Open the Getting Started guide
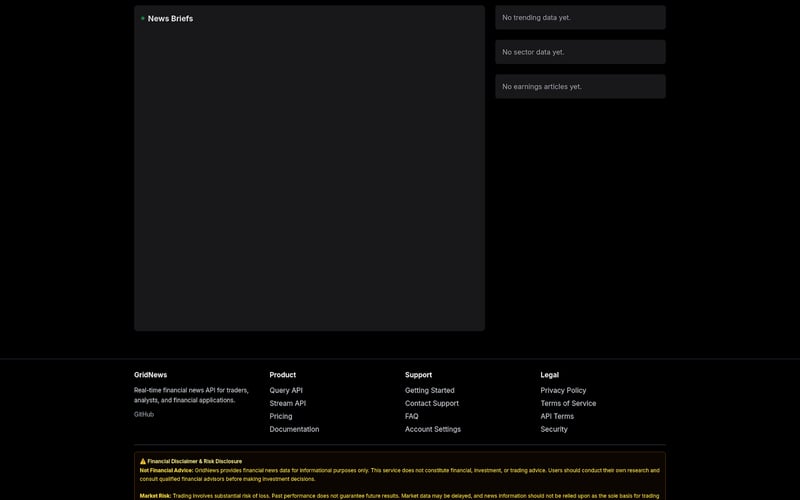The height and width of the screenshot is (500, 800). tap(430, 390)
